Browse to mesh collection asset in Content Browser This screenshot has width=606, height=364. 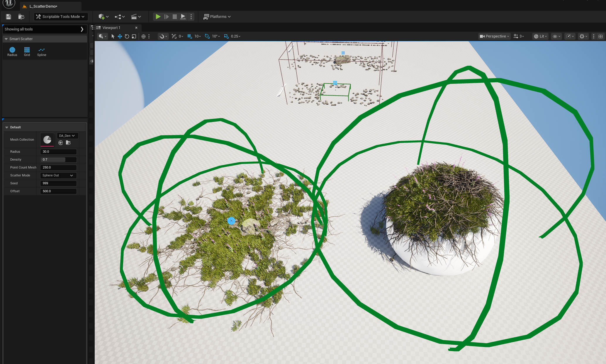tap(68, 143)
